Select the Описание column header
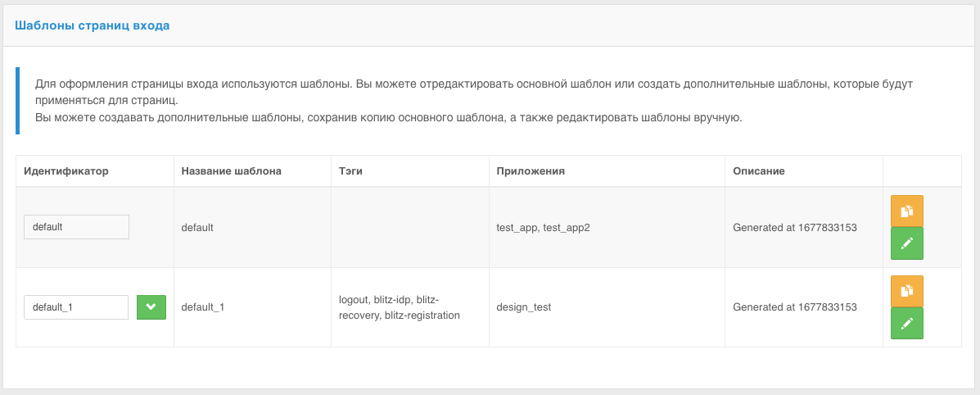The height and width of the screenshot is (395, 980). (759, 171)
